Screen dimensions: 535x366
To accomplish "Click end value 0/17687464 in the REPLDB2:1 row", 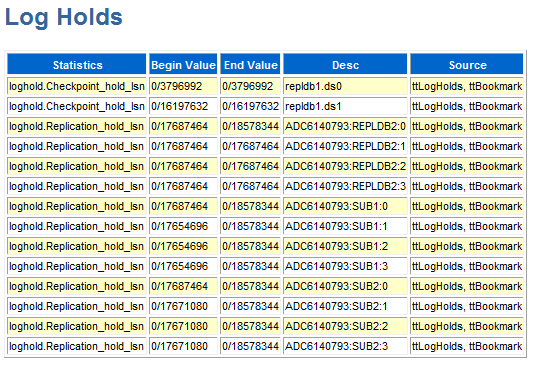I will pyautogui.click(x=250, y=146).
